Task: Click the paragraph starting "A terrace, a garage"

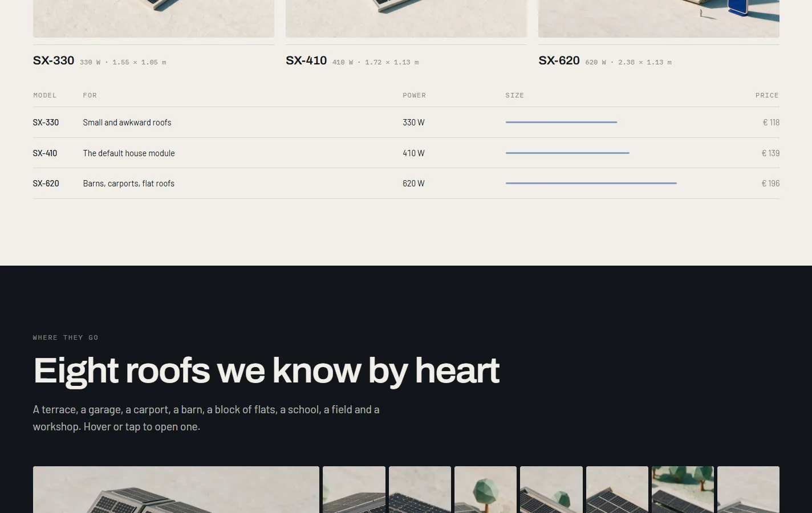Action: pyautogui.click(x=206, y=418)
